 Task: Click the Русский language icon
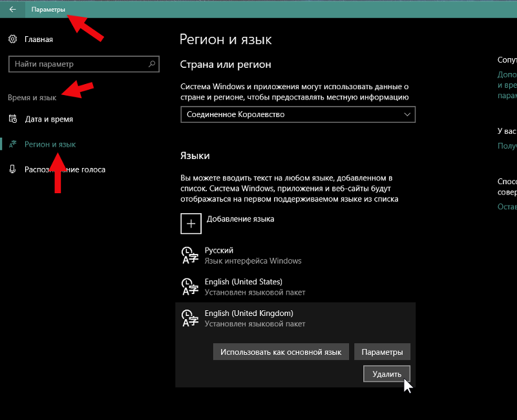pyautogui.click(x=190, y=255)
